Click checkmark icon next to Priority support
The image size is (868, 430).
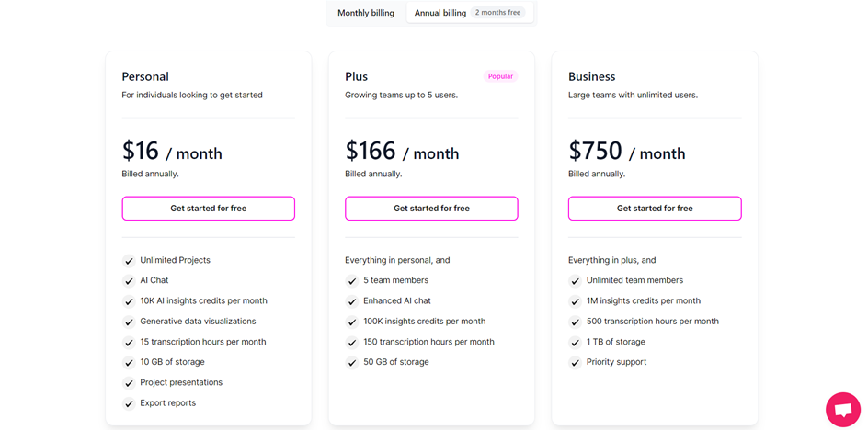[x=576, y=363]
